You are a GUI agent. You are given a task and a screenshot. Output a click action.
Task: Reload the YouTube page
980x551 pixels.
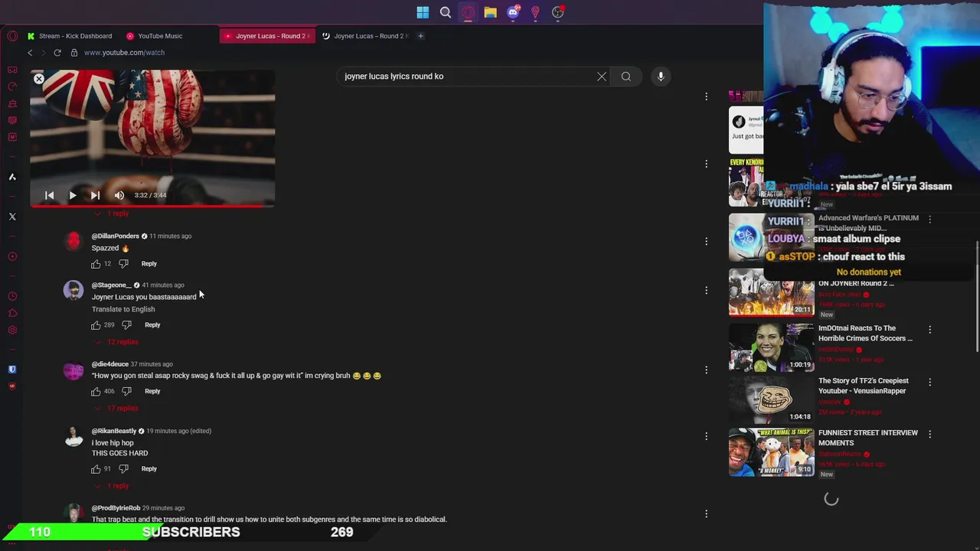pyautogui.click(x=57, y=53)
